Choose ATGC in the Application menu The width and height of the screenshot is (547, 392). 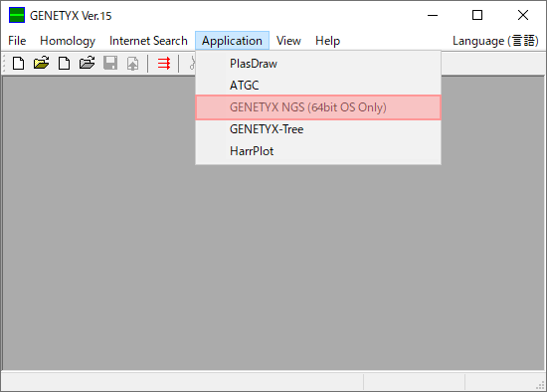point(318,86)
